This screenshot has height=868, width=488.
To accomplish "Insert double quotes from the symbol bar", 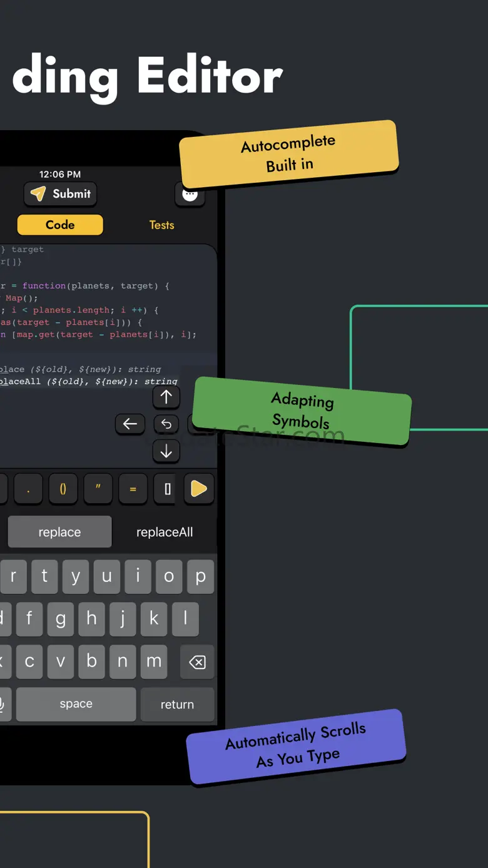I will click(98, 489).
